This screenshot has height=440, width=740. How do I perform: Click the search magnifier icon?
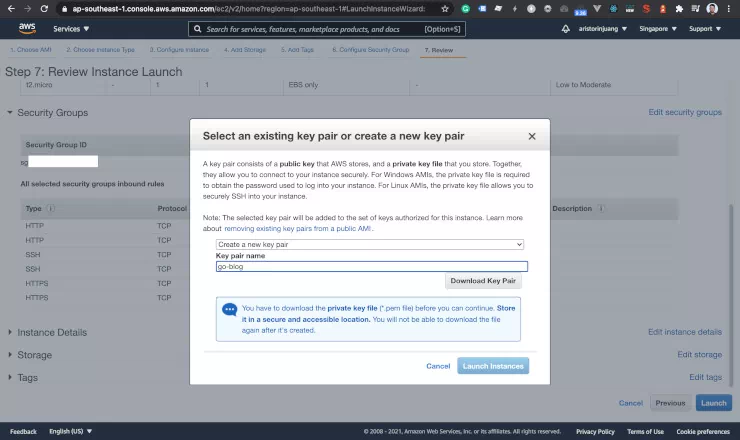[x=198, y=29]
